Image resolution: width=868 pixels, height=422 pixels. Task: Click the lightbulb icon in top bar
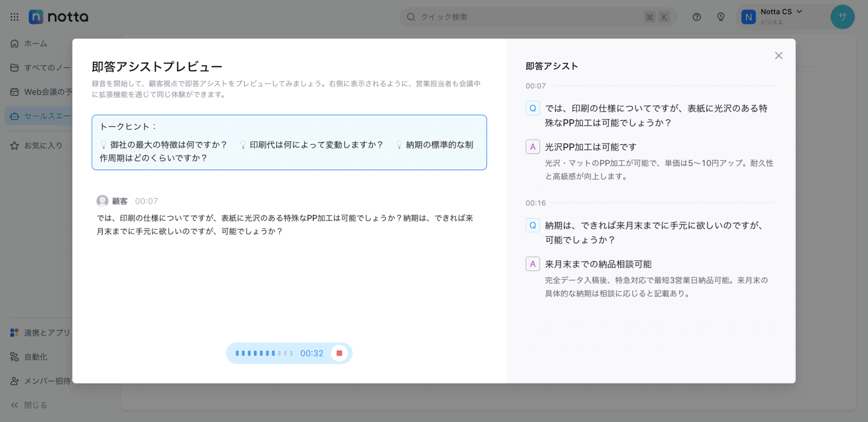point(721,17)
